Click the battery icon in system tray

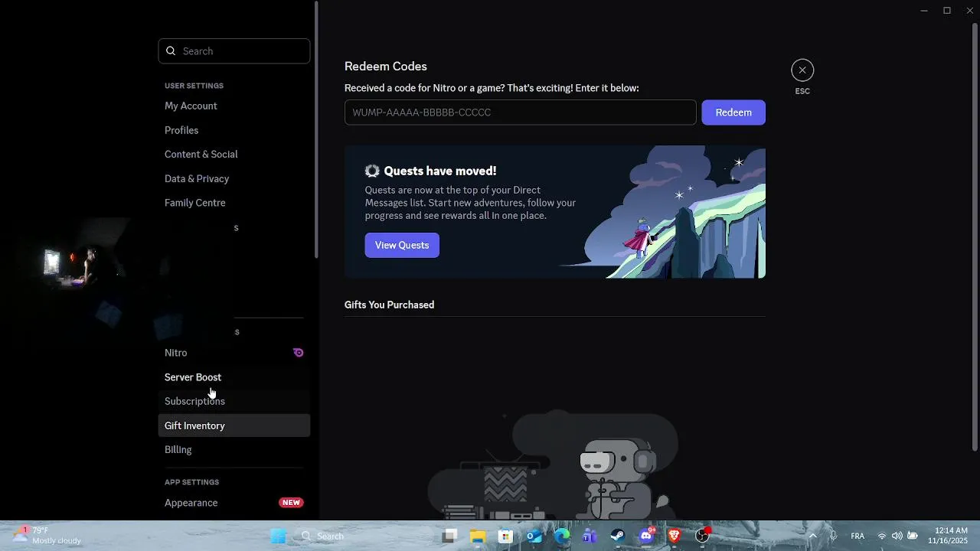[x=913, y=536]
